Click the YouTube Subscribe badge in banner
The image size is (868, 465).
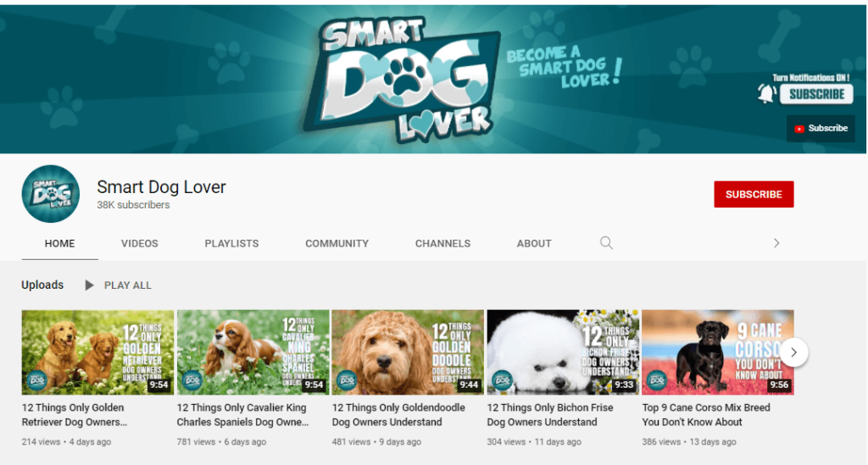pos(821,129)
